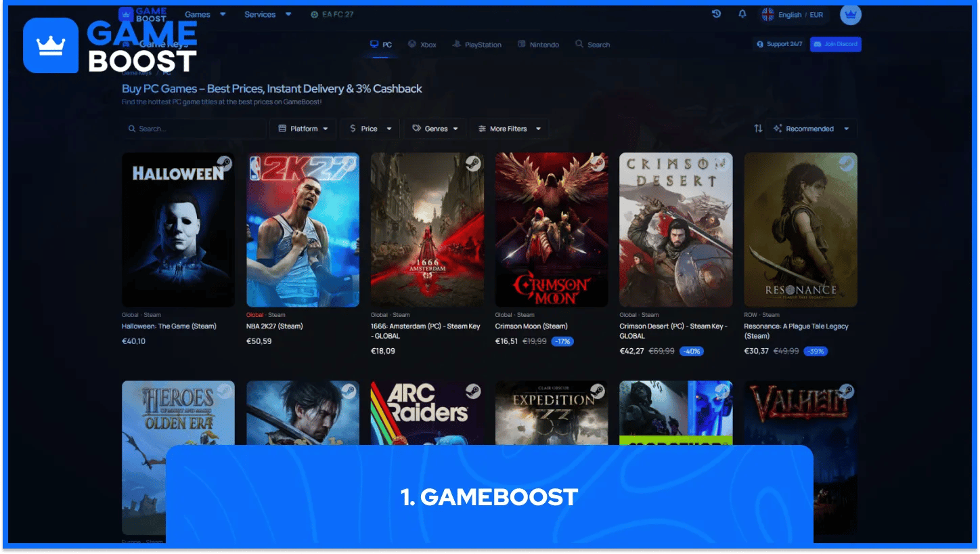The image size is (980, 554).
Task: Click the Steam badge on Expedition 33 cover
Action: click(x=598, y=391)
